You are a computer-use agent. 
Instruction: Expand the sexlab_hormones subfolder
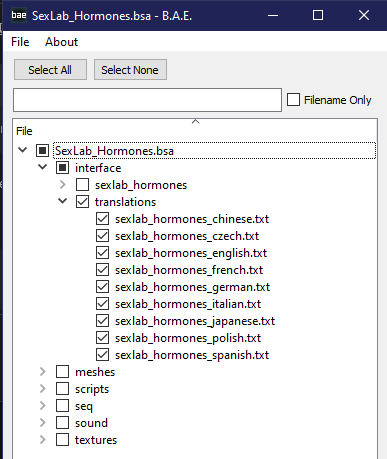(63, 184)
